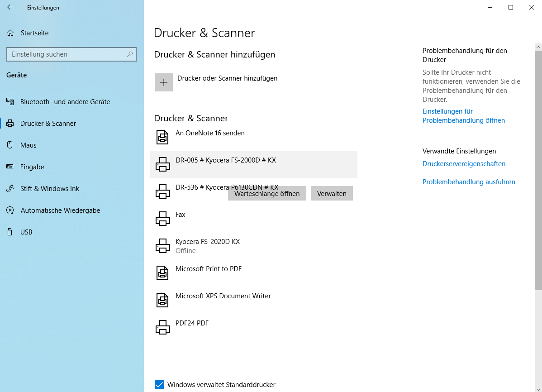
Task: Select 'DR-085 # Kyocera FS-2000D # KX' text
Action: point(226,160)
